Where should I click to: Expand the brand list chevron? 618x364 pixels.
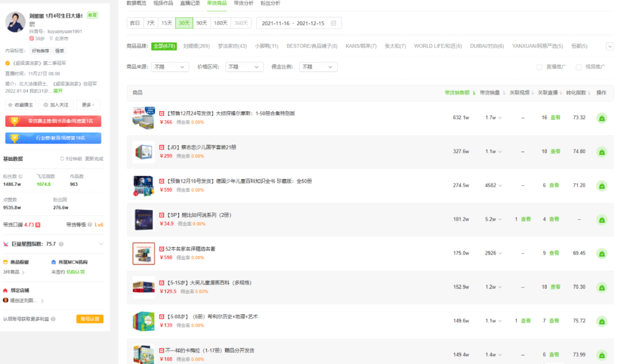[610, 46]
